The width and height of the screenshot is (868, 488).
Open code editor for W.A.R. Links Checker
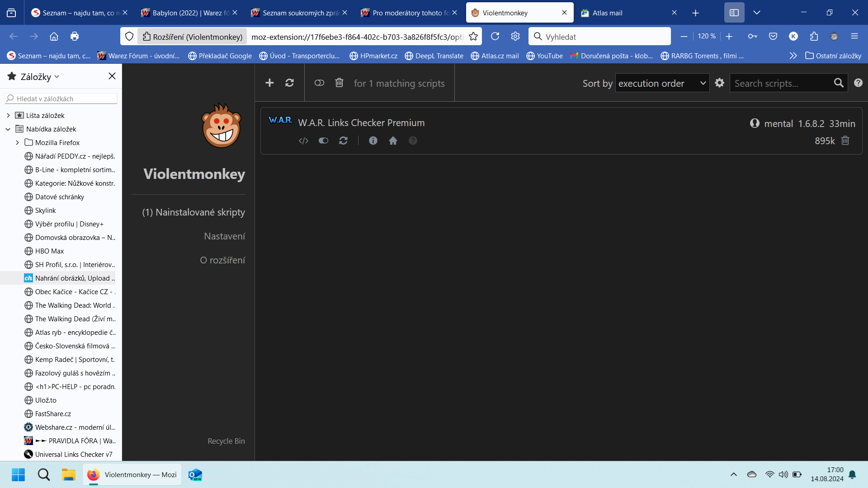pyautogui.click(x=303, y=141)
